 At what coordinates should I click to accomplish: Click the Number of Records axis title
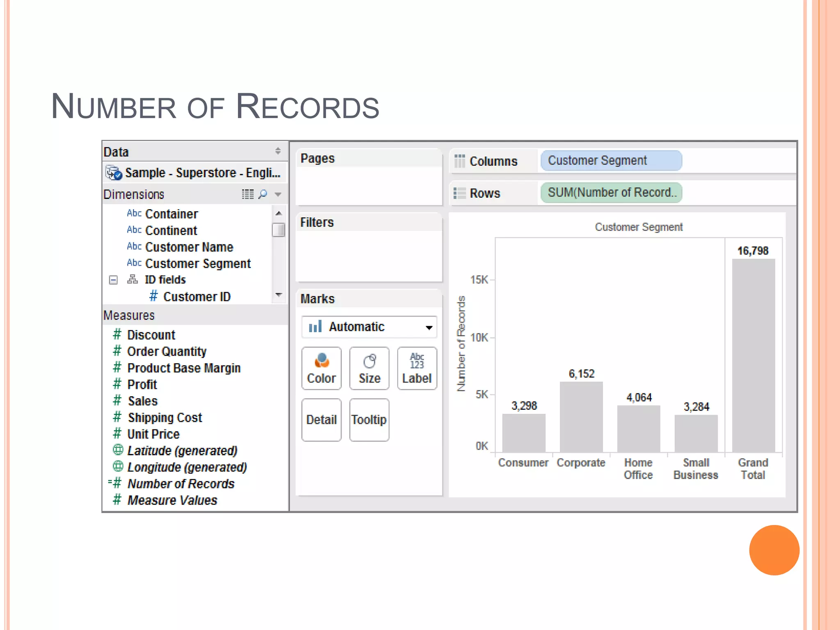point(461,344)
